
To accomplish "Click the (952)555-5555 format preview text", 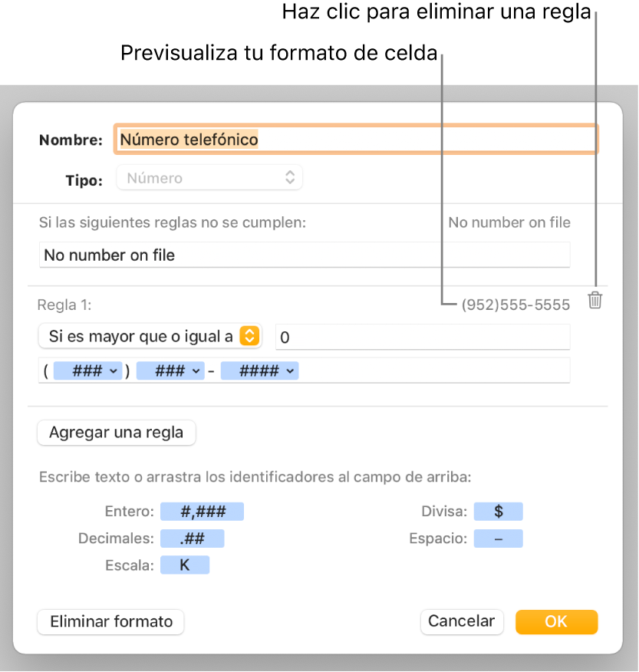I will pyautogui.click(x=515, y=305).
